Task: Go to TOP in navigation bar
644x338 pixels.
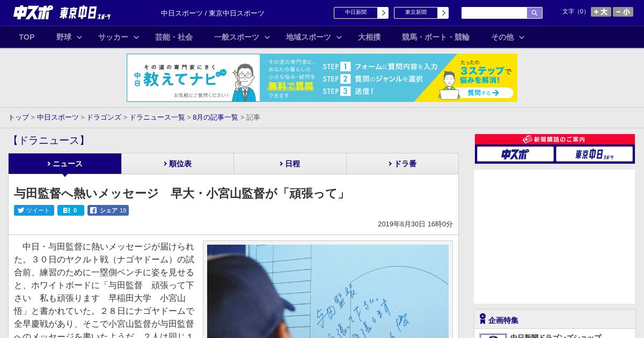Action: (x=27, y=37)
